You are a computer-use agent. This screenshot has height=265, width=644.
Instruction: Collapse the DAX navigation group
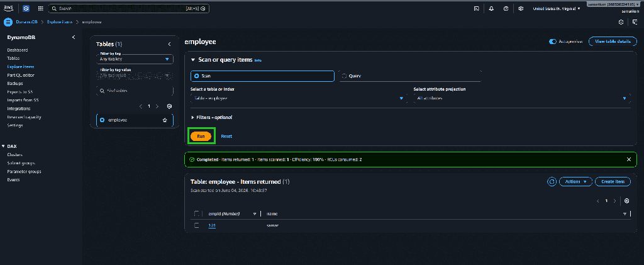[4, 146]
